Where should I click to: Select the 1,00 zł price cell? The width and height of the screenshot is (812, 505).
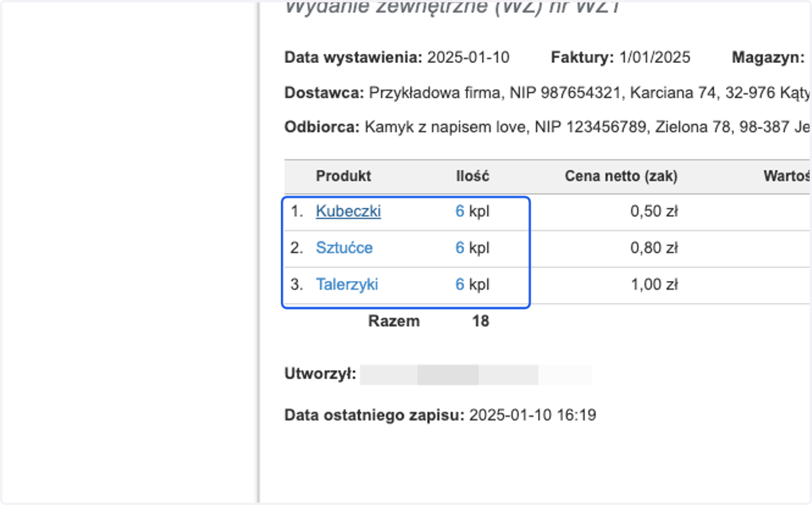click(x=654, y=284)
